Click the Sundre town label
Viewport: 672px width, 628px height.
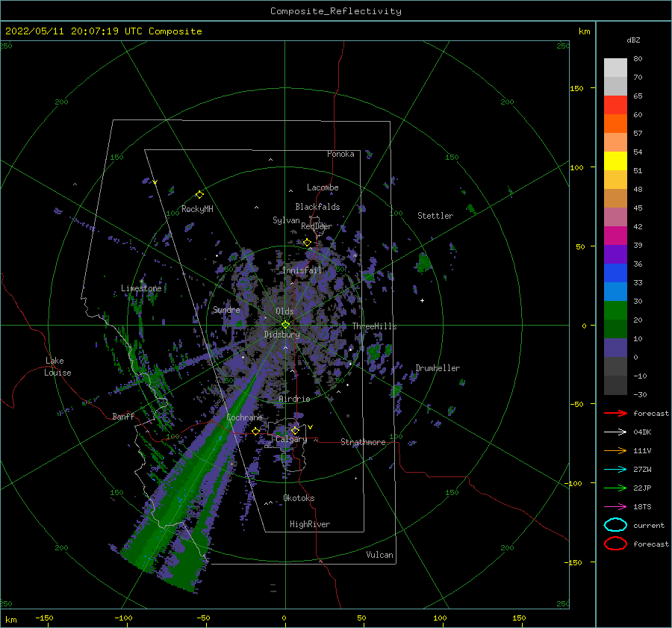pos(226,309)
